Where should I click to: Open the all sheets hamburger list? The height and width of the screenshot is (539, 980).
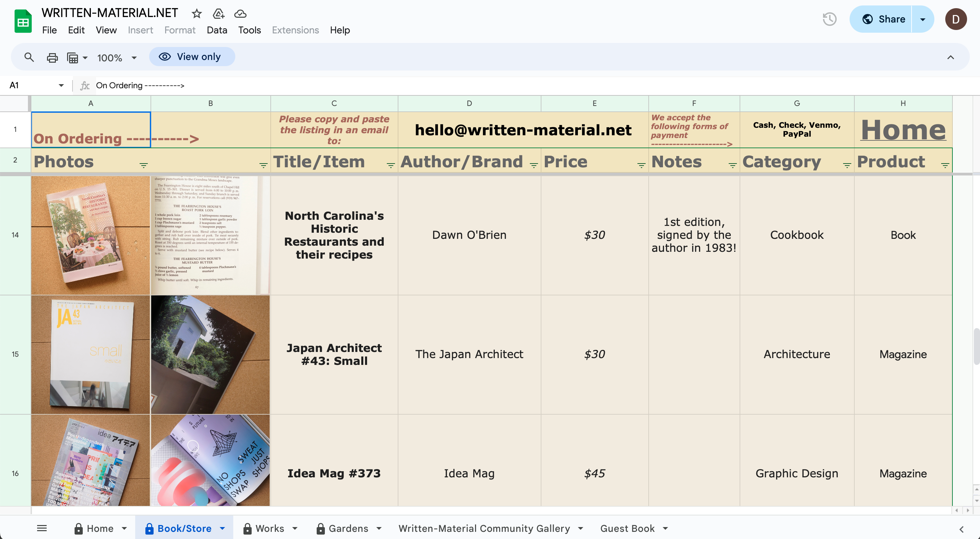click(42, 528)
